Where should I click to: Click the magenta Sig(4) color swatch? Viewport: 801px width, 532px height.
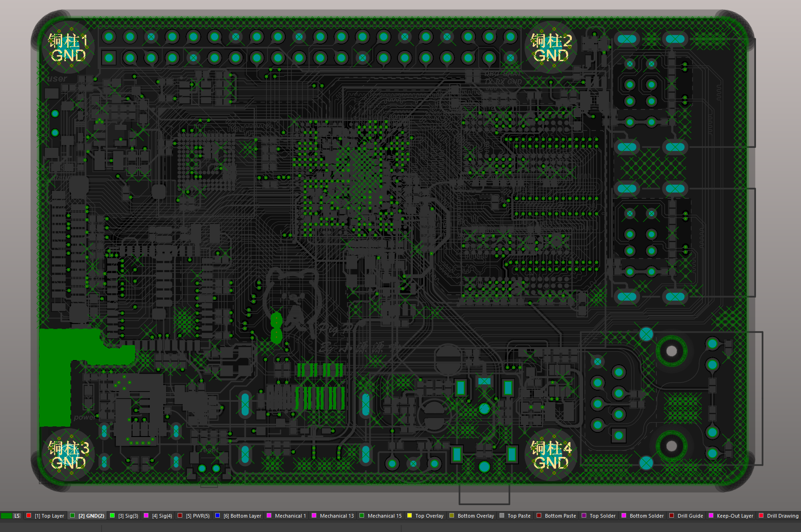pyautogui.click(x=146, y=515)
